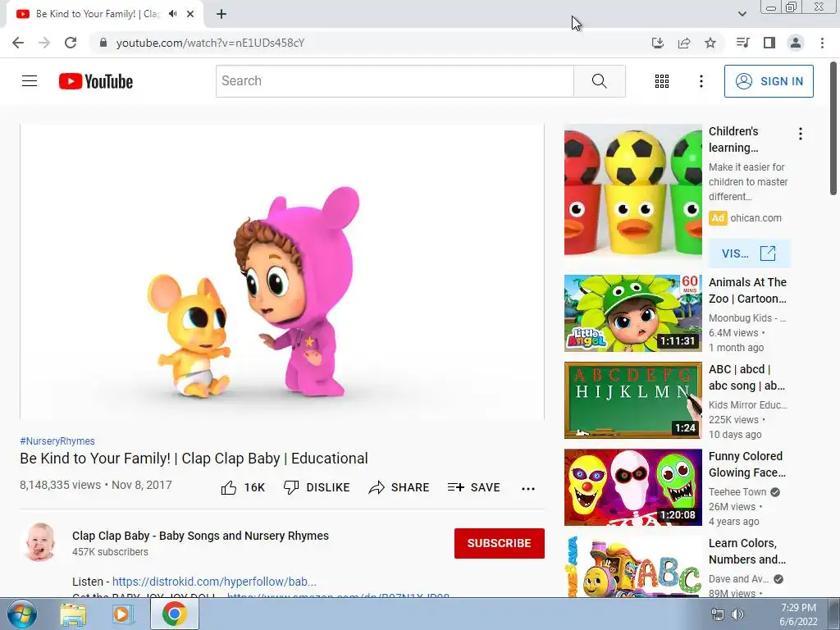840x630 pixels.
Task: Click the Chrome taskbar icon
Action: tap(175, 614)
